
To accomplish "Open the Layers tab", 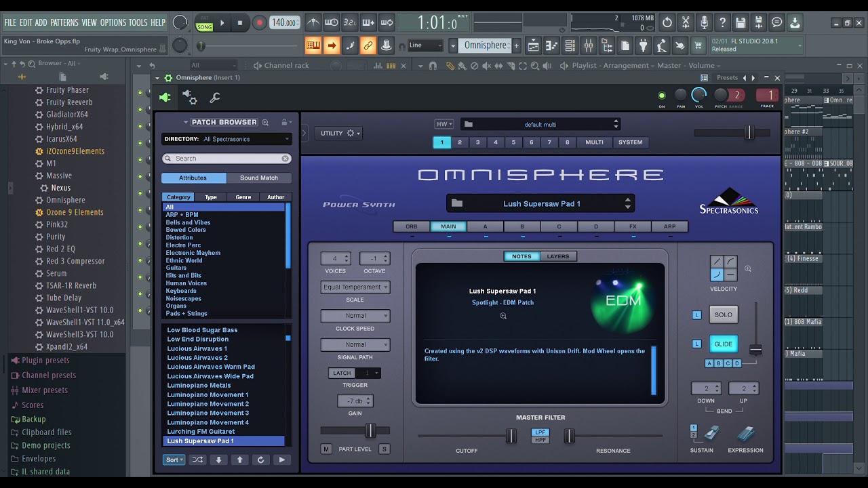I will pyautogui.click(x=558, y=256).
